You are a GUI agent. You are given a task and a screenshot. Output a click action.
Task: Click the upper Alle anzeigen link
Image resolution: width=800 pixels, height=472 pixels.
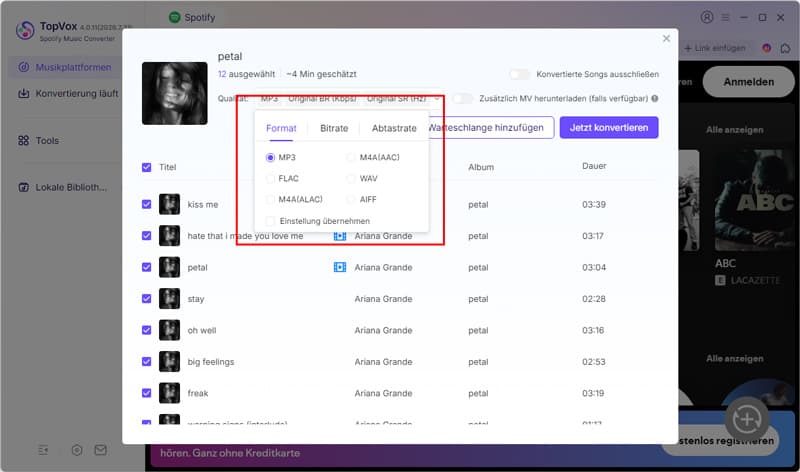[735, 130]
